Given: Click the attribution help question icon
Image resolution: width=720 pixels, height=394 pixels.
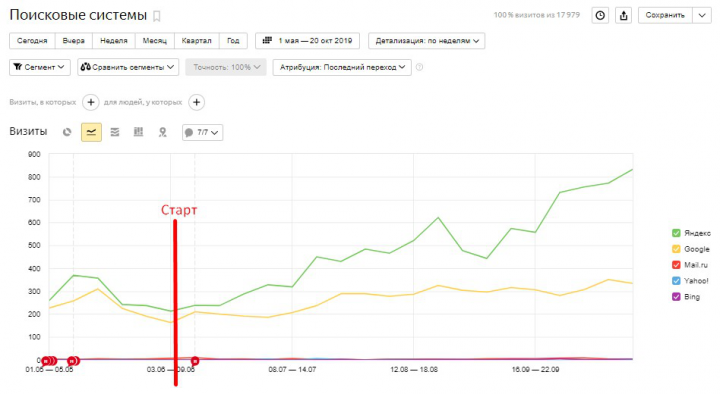Looking at the screenshot, I should coord(419,67).
